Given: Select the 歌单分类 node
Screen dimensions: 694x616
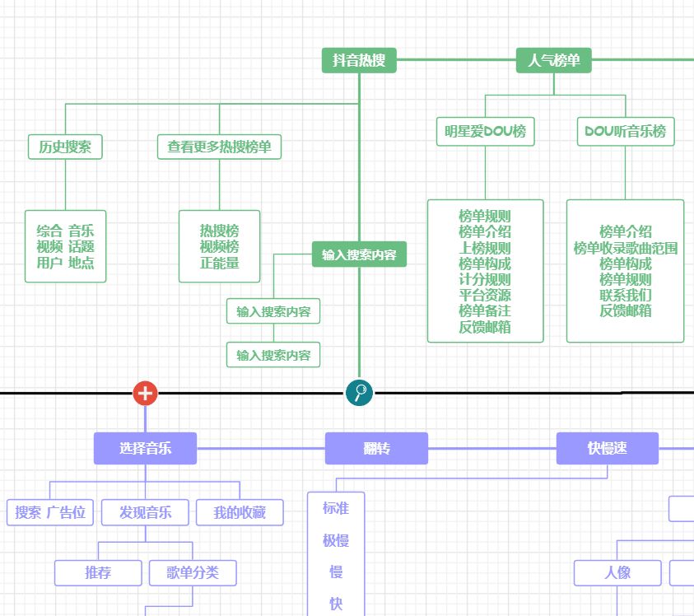Looking at the screenshot, I should [x=193, y=572].
